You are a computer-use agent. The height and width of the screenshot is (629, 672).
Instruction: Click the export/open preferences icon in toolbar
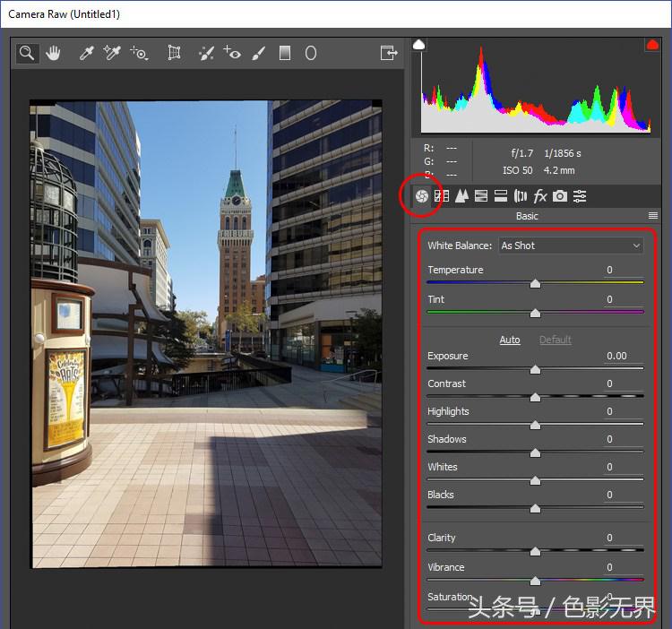pyautogui.click(x=389, y=53)
